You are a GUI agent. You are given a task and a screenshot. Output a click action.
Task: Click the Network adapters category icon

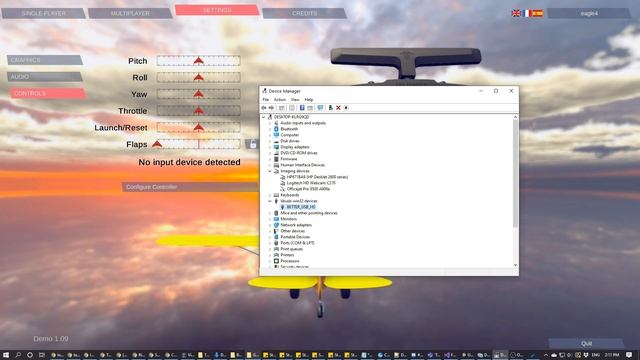(276, 225)
